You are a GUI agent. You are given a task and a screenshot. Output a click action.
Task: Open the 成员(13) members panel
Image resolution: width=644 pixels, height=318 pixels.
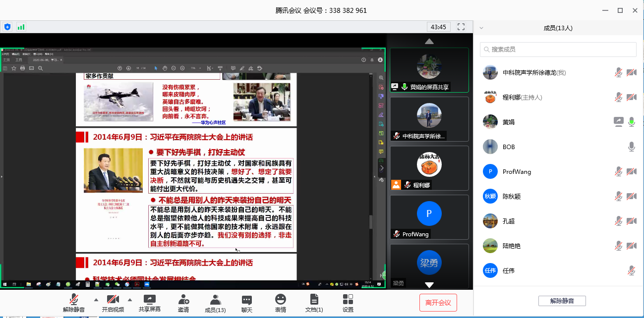tap(215, 300)
